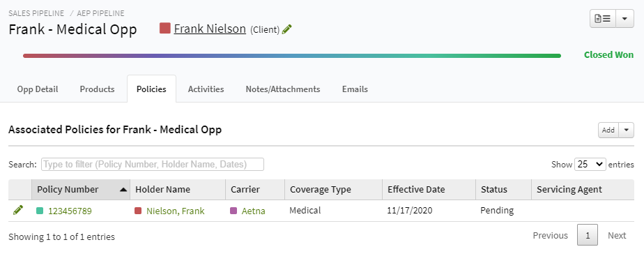
Task: Open the document list view button
Action: [x=603, y=19]
